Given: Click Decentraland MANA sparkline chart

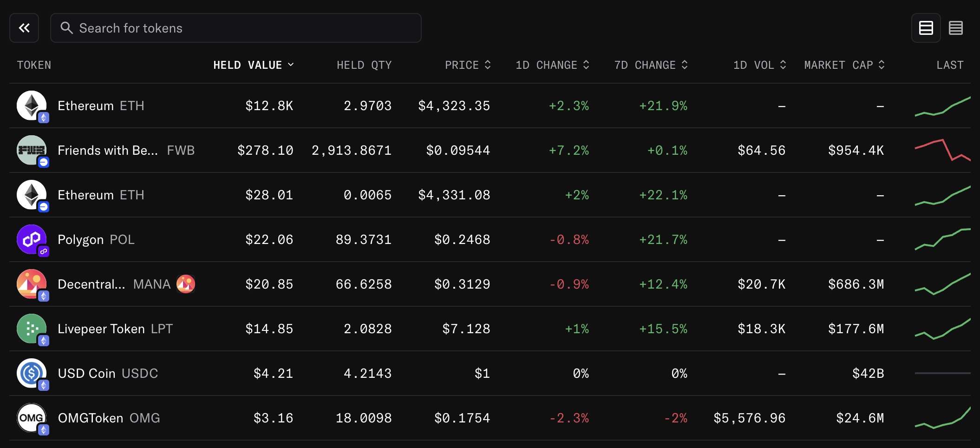Looking at the screenshot, I should [x=942, y=284].
